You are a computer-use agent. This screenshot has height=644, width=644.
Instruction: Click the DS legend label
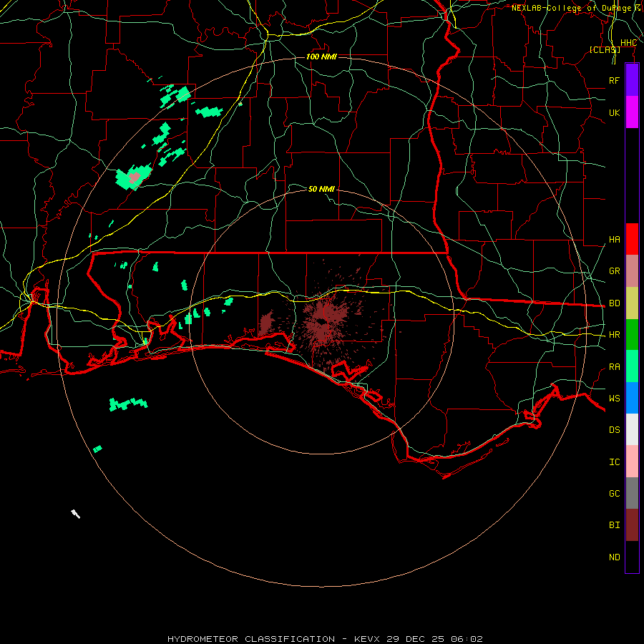614,430
